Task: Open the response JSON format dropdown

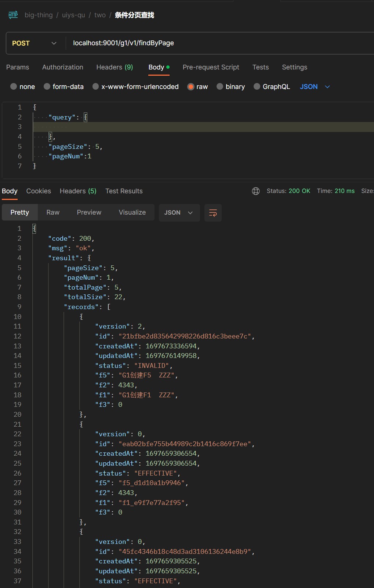Action: point(179,213)
